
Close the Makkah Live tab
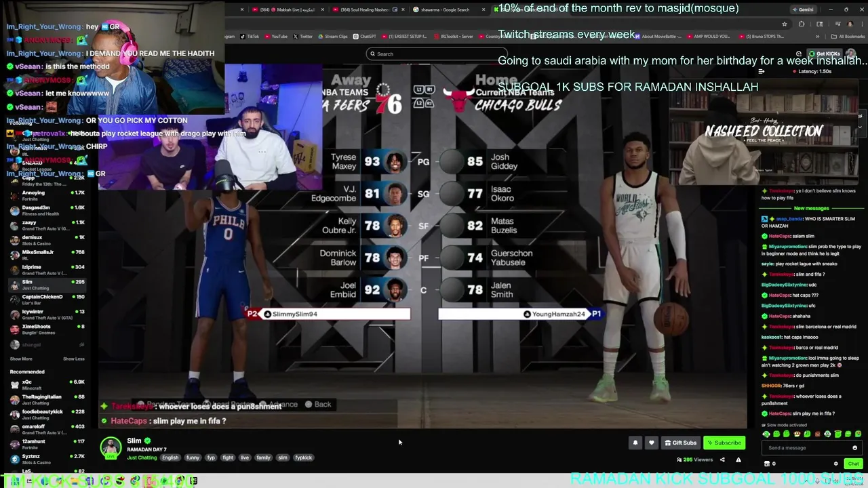(322, 9)
